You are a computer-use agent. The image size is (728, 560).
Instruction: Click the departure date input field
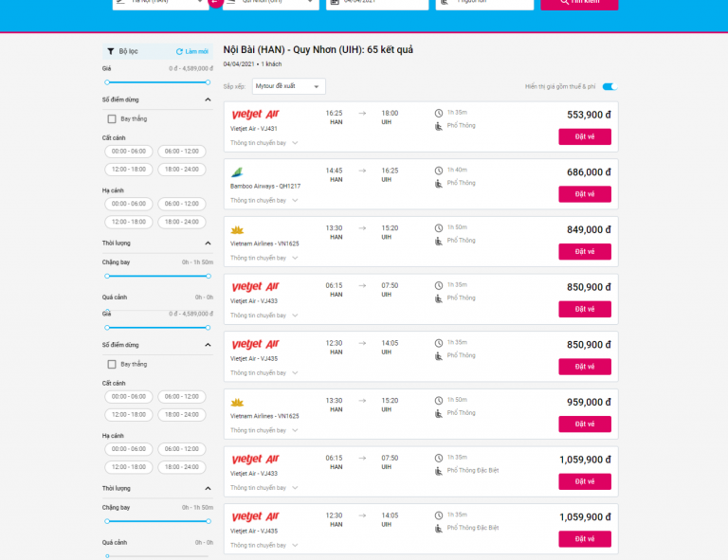coord(377,3)
